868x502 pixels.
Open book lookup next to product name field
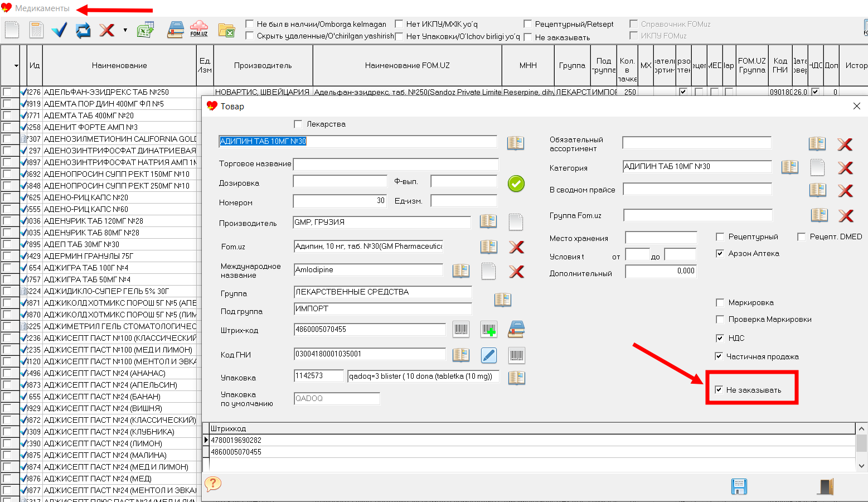(x=516, y=143)
